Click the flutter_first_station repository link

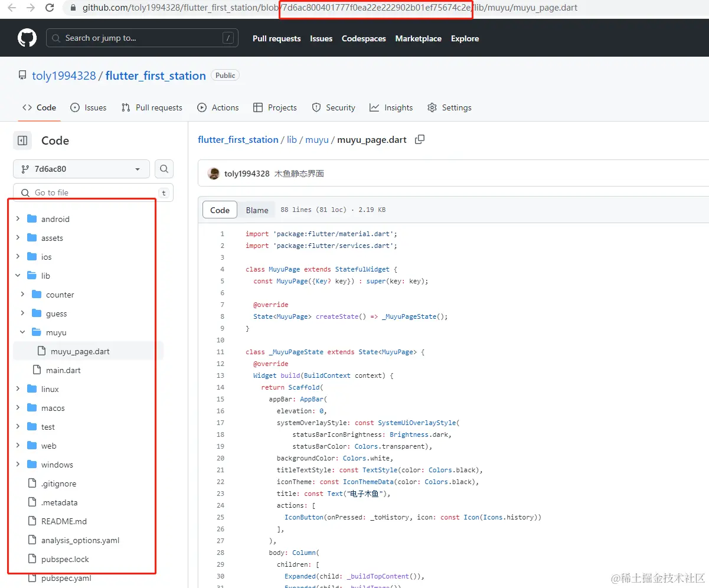pos(155,76)
